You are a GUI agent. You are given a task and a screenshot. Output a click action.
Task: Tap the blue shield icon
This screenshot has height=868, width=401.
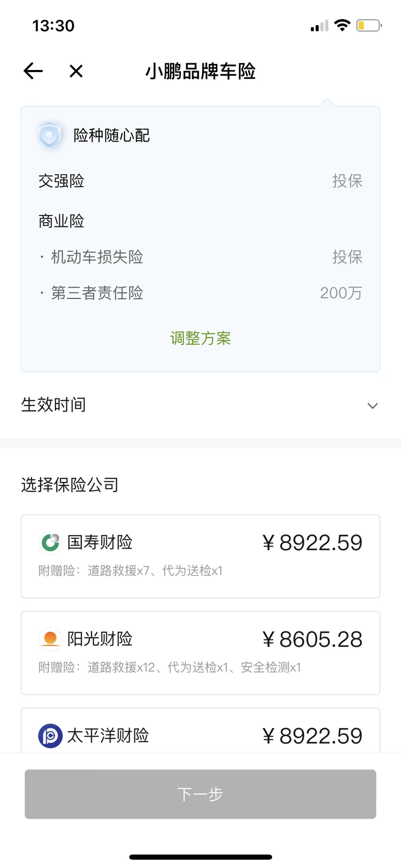pyautogui.click(x=50, y=135)
